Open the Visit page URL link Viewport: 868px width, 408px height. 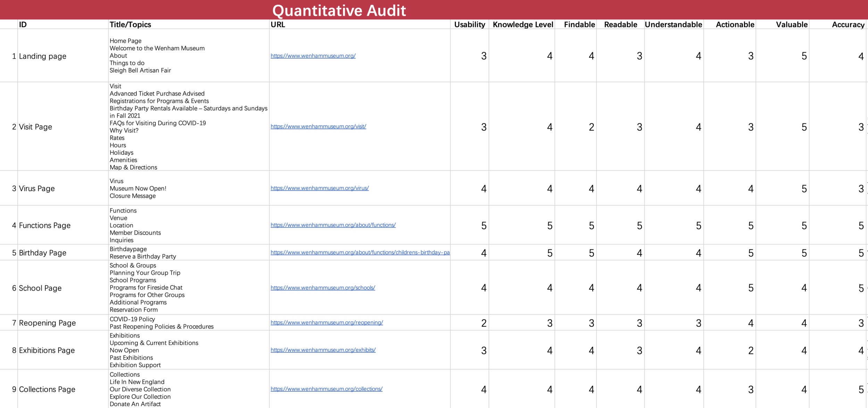tap(318, 127)
